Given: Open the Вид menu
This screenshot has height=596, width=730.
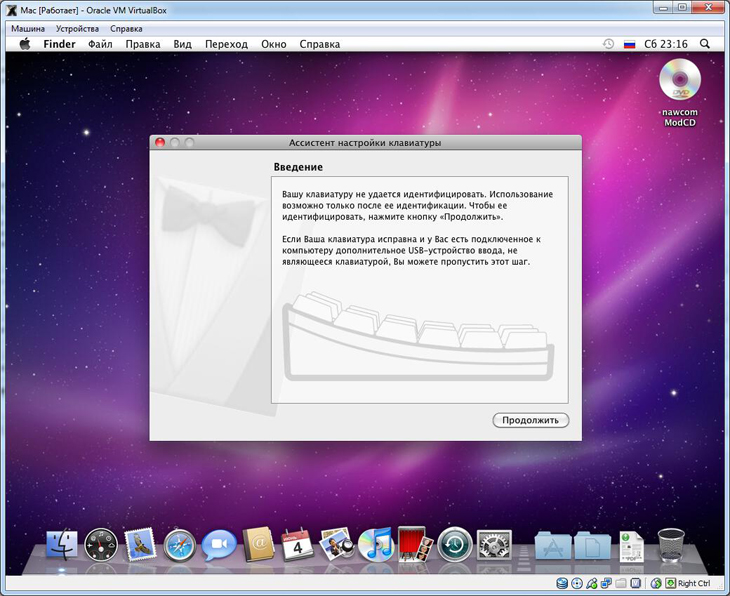Looking at the screenshot, I should 182,44.
